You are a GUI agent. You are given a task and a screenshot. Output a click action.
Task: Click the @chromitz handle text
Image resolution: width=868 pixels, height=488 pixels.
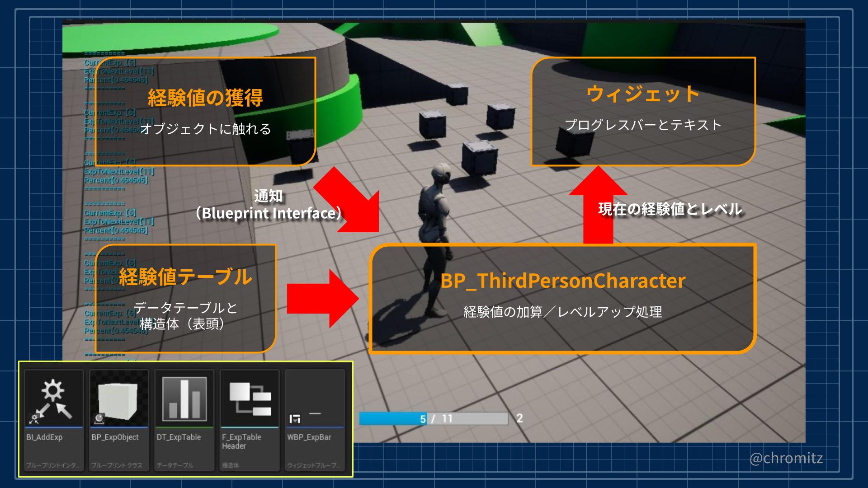[786, 458]
